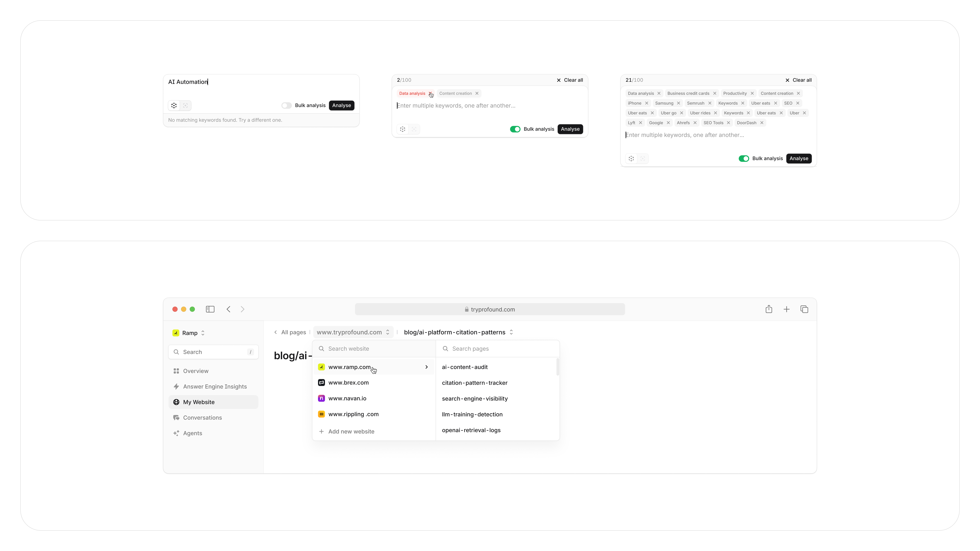Open a new browser tab with plus icon
The width and height of the screenshot is (980, 551).
(x=786, y=309)
